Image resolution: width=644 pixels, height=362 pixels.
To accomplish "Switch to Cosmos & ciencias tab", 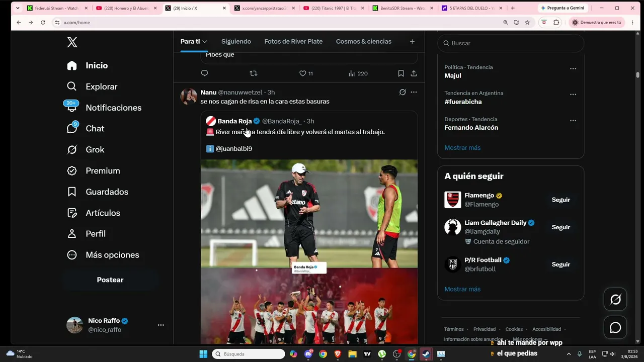I will coord(364,41).
